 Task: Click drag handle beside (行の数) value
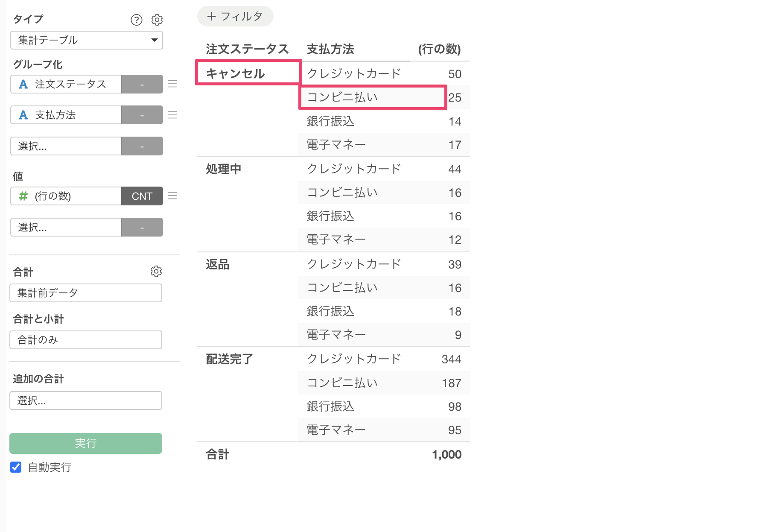point(172,196)
